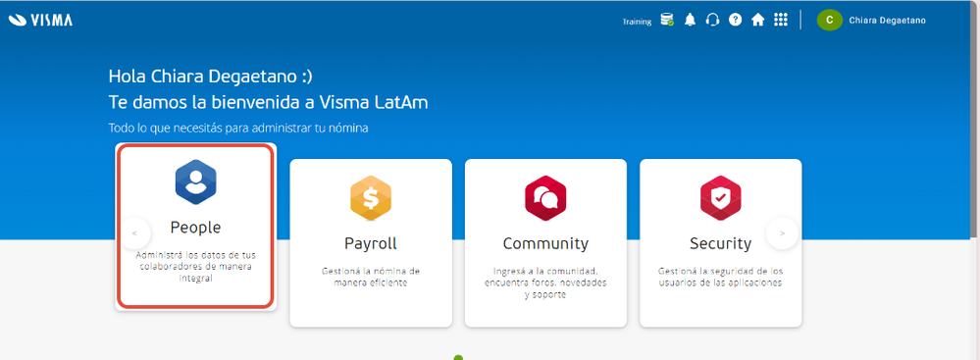
Task: Click the green user avatar C
Action: point(829,20)
